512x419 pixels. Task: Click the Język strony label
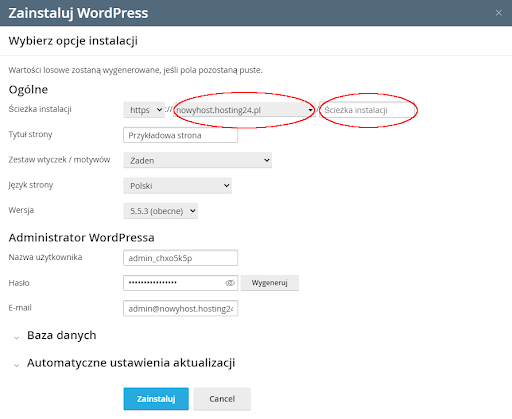31,185
